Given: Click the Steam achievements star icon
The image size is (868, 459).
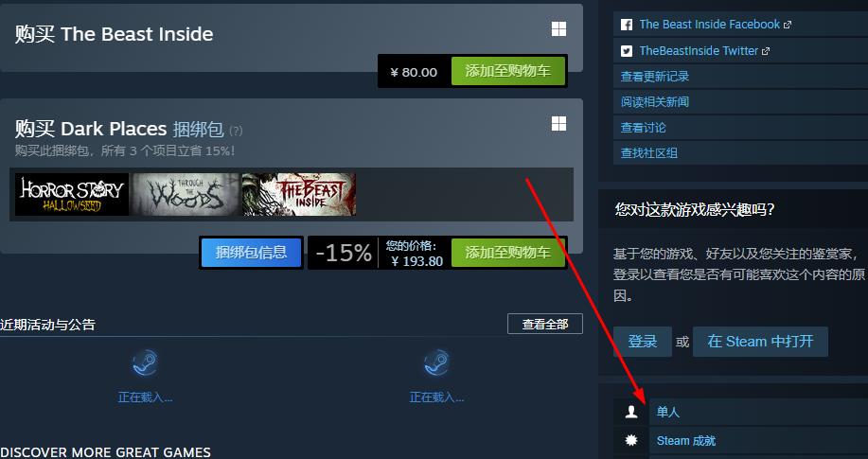Looking at the screenshot, I should pos(631,440).
